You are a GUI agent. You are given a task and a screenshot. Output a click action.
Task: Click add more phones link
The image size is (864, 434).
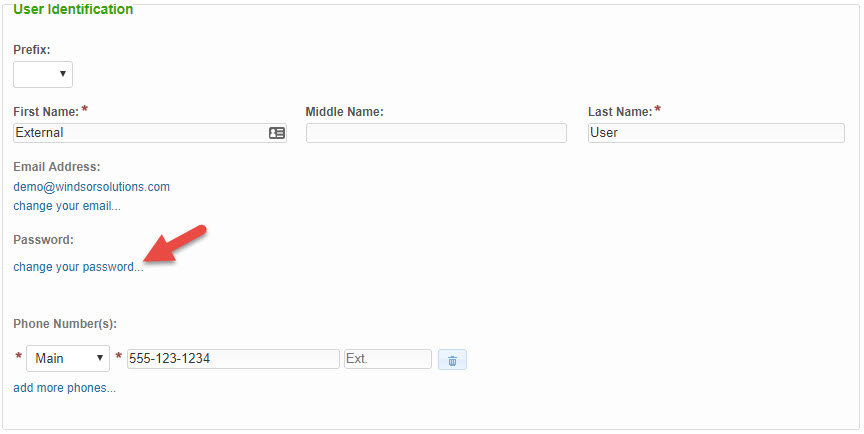point(64,388)
